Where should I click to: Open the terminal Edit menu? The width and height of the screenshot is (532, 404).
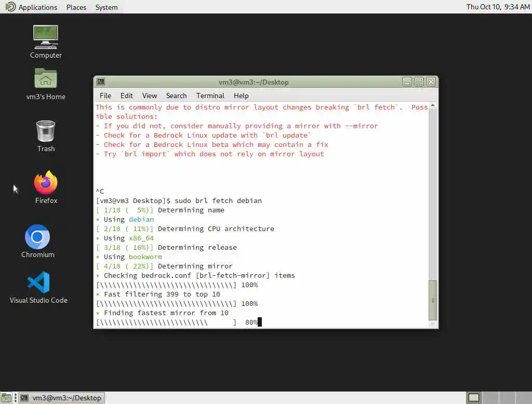127,96
